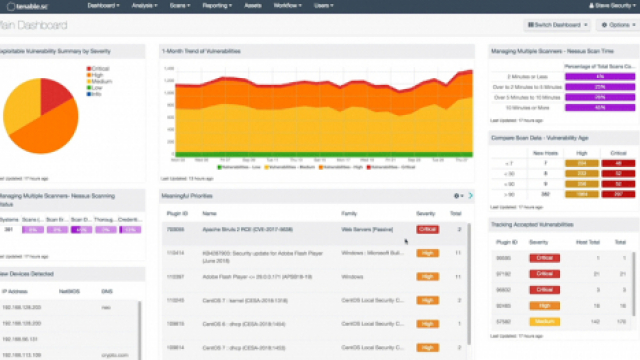Toggle the Vulnerabilities - Low trend legend
The height and width of the screenshot is (360, 640).
(x=239, y=167)
